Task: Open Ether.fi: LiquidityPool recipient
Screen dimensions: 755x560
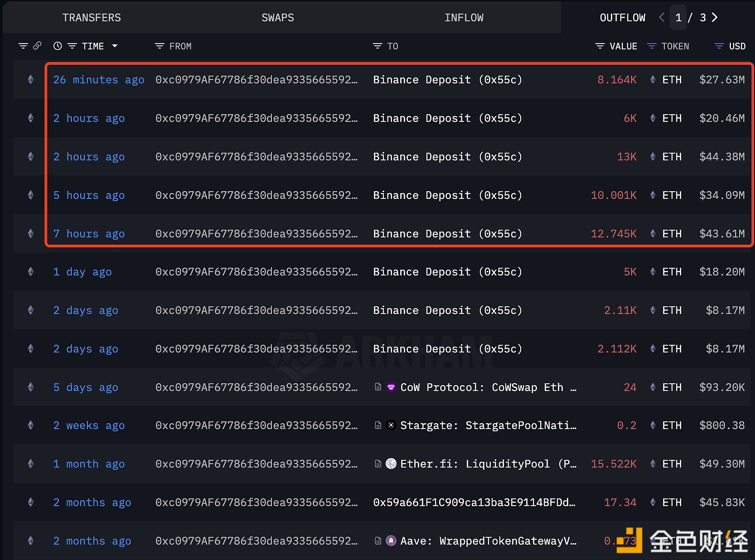Action: [488, 464]
